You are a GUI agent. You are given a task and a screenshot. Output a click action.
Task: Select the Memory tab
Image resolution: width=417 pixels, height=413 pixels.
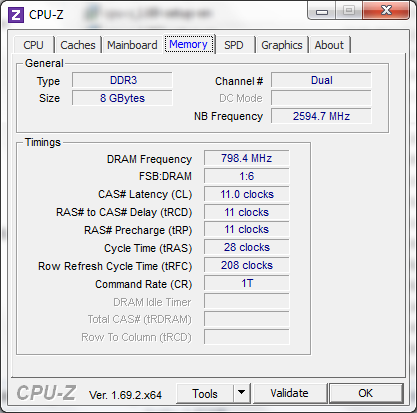click(x=189, y=44)
